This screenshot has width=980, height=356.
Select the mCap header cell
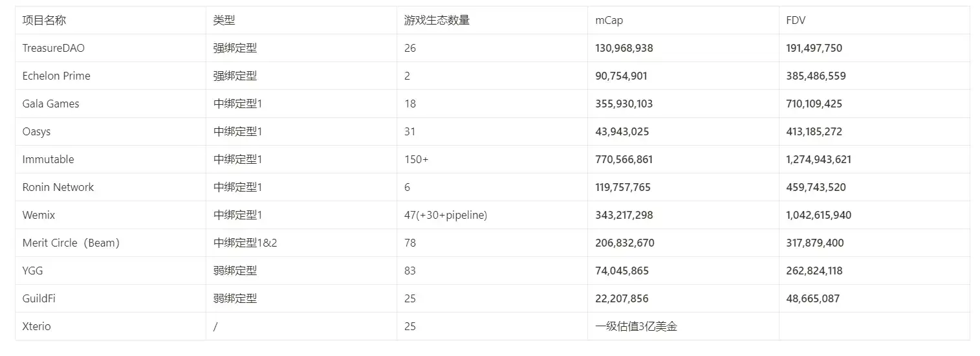609,20
